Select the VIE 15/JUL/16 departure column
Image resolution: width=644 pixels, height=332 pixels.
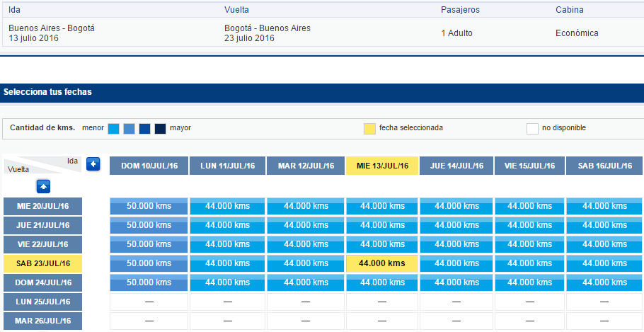pyautogui.click(x=530, y=166)
